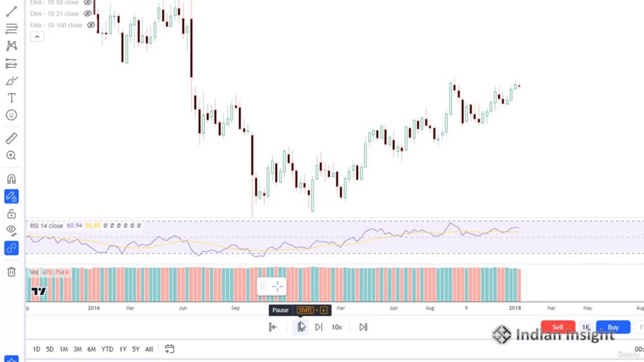Open the go to date picker

tap(169, 349)
